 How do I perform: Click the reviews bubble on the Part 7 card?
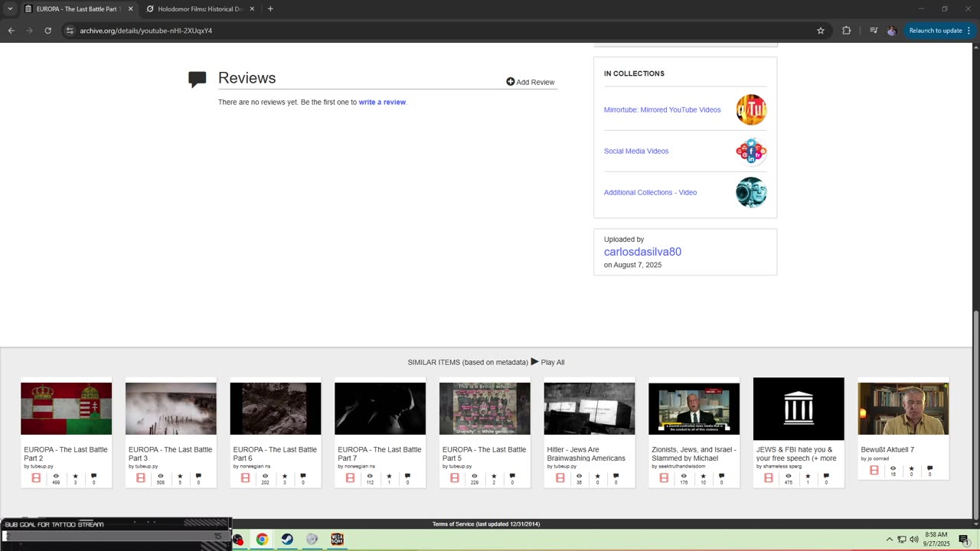coord(407,476)
